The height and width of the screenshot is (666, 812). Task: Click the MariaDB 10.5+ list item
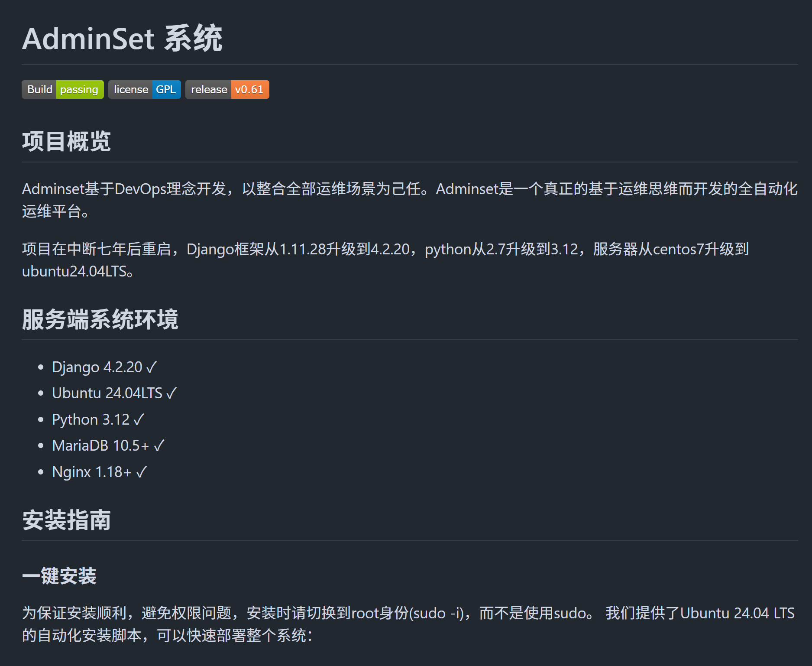coord(108,445)
